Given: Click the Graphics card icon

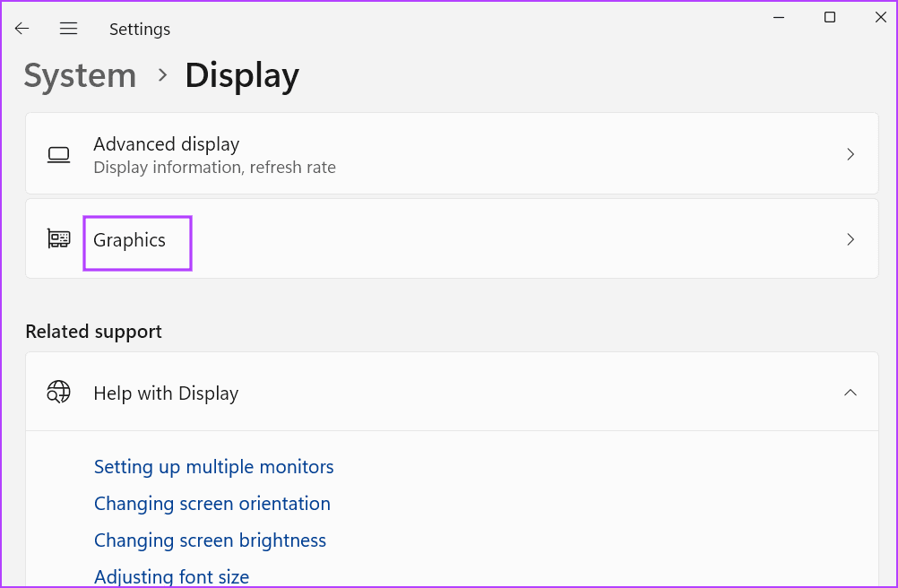Looking at the screenshot, I should (59, 239).
